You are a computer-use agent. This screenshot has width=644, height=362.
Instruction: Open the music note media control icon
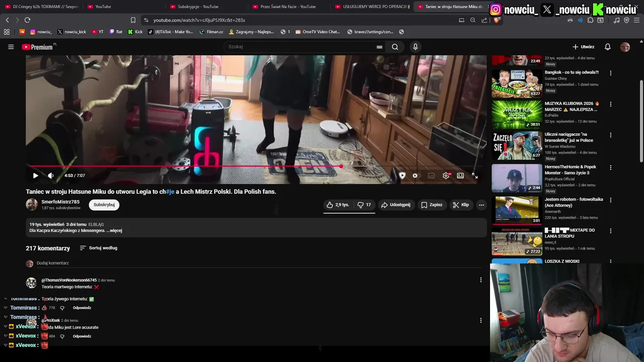click(x=617, y=20)
